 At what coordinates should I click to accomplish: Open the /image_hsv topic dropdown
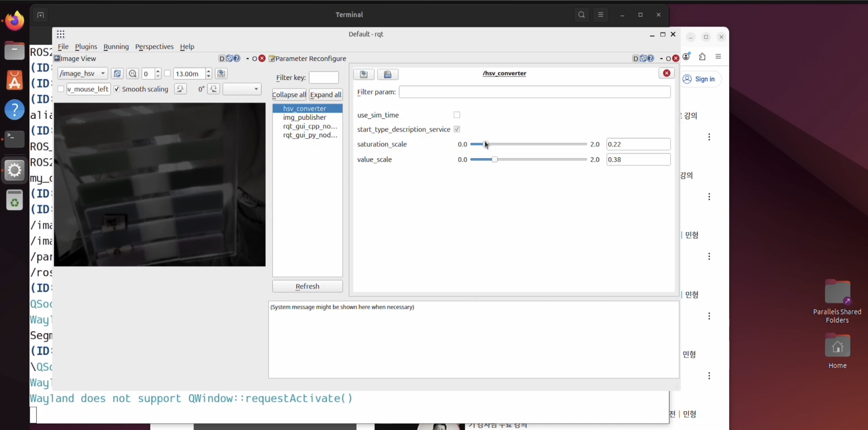83,74
